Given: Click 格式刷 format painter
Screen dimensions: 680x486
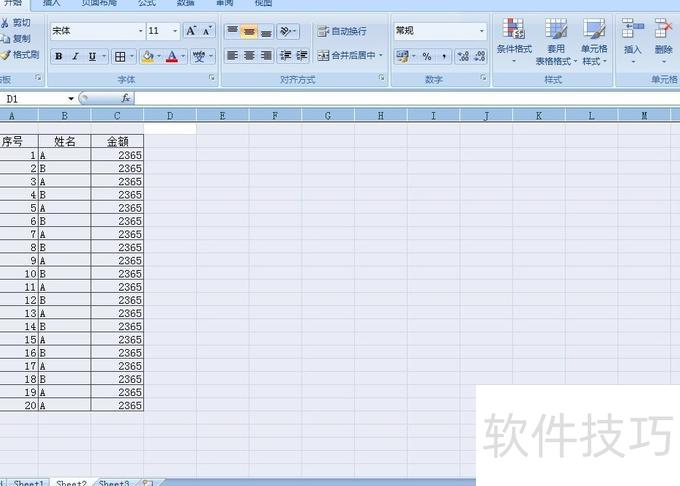Looking at the screenshot, I should (20, 55).
